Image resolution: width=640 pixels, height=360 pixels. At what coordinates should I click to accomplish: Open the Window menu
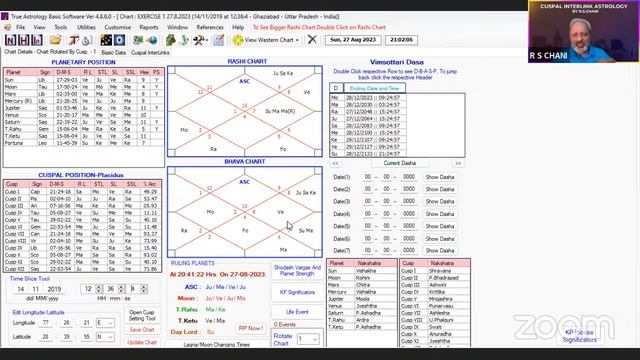coord(177,27)
